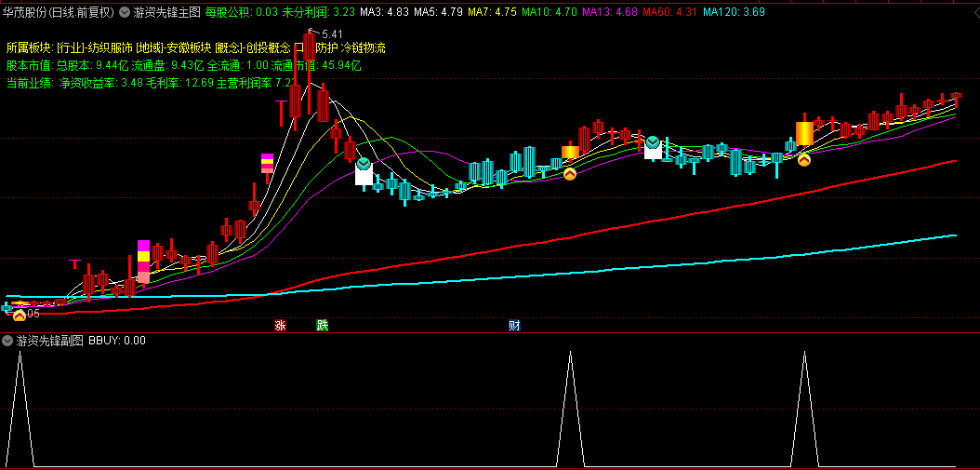
Task: Click the 冷链物流 concept tag
Action: [x=364, y=47]
